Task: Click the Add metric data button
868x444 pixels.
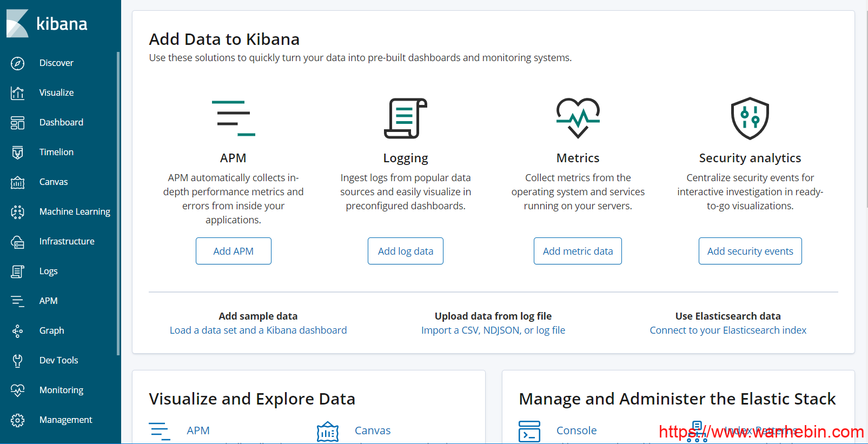Action: [578, 251]
